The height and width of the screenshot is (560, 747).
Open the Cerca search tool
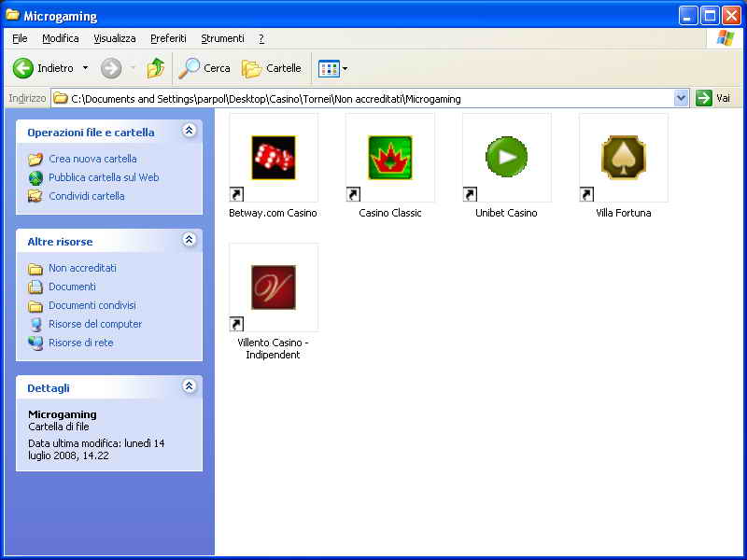pyautogui.click(x=204, y=68)
